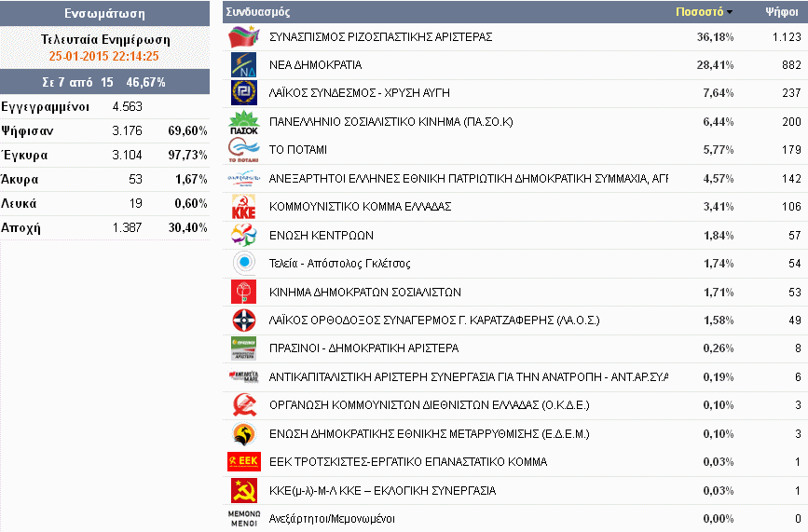Click the registered voters value 4.563
This screenshot has height=532, width=808.
[128, 106]
